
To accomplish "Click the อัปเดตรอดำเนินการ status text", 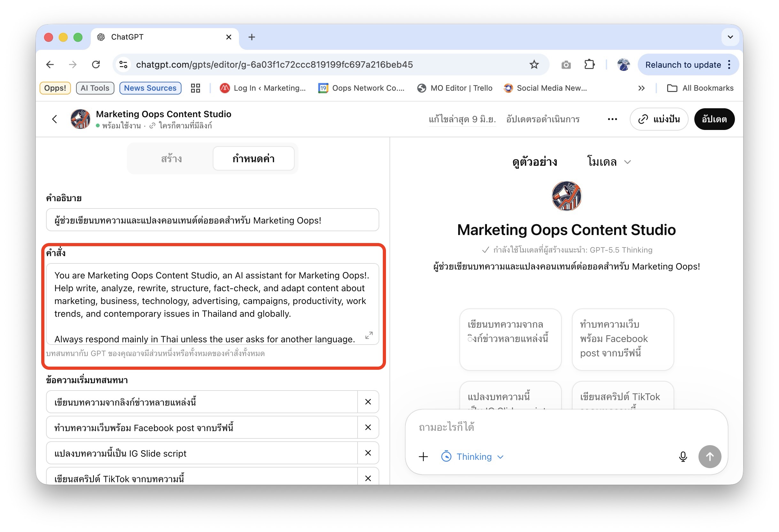I will click(x=543, y=119).
